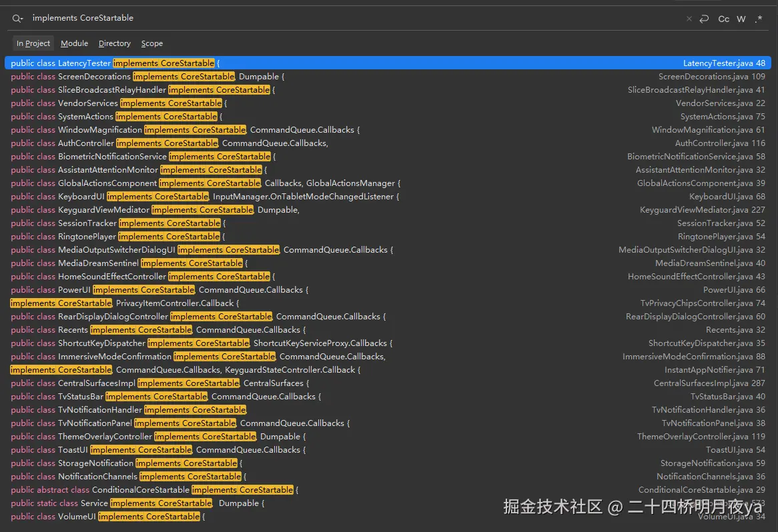The height and width of the screenshot is (532, 778).
Task: Select the TvNotificationHandler result row
Action: point(388,410)
